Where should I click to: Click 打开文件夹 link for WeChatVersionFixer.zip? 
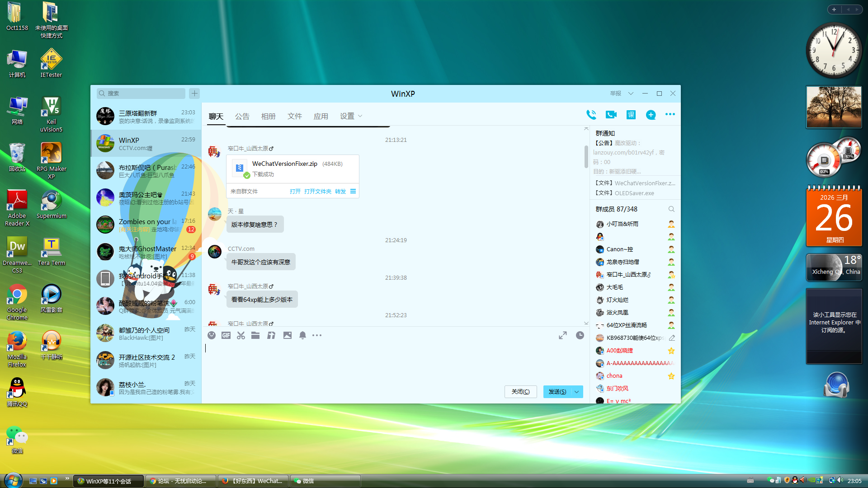pyautogui.click(x=317, y=192)
